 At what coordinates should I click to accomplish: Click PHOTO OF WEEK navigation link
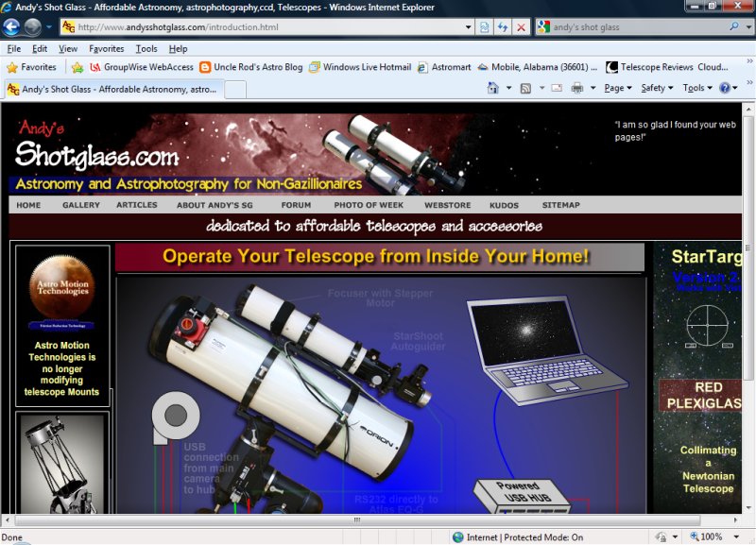369,205
